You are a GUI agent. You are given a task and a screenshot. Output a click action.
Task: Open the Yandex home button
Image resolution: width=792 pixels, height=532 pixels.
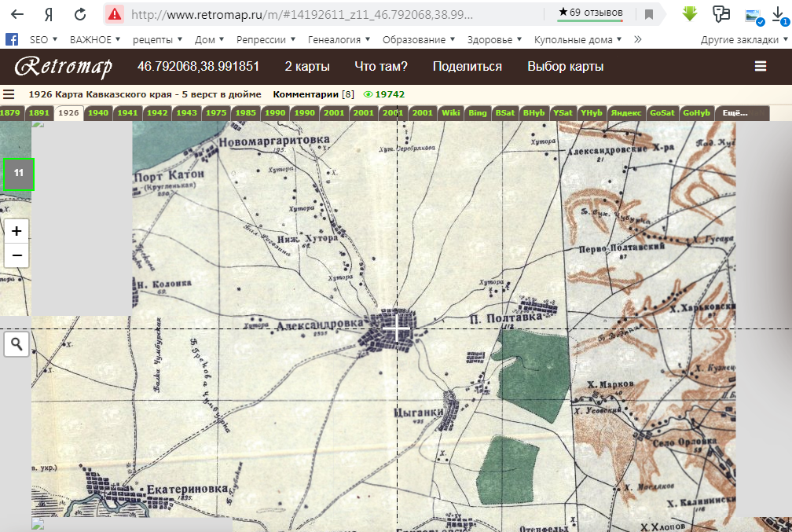49,15
